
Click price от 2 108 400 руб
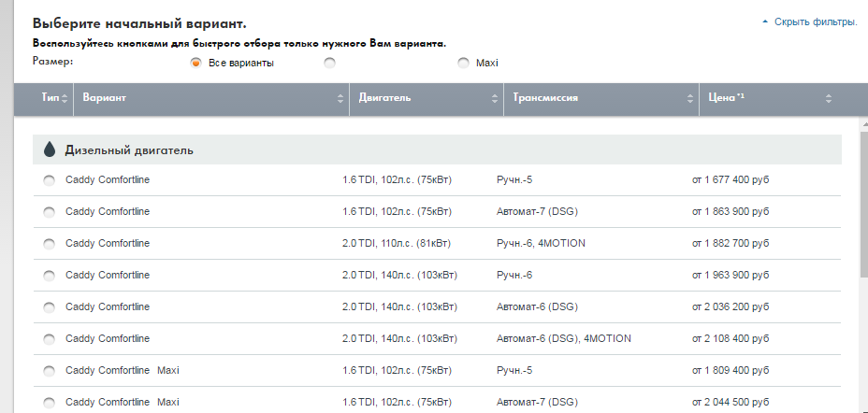[731, 338]
